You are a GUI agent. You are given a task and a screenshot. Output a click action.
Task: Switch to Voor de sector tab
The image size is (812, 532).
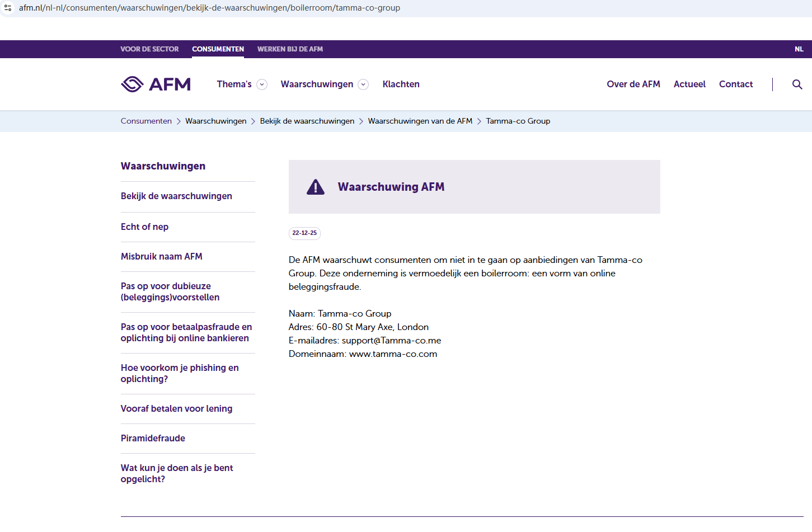pyautogui.click(x=149, y=49)
